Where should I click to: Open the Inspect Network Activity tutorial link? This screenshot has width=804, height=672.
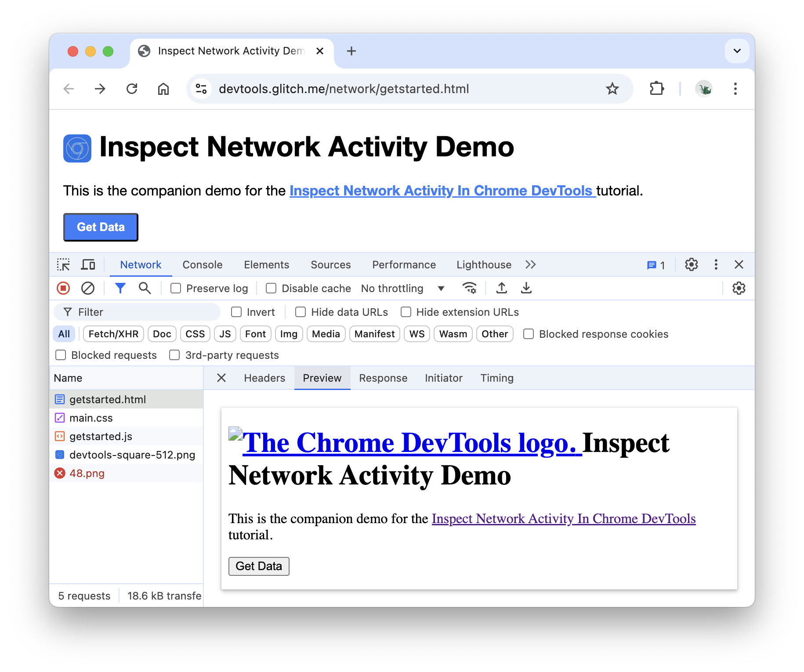click(442, 191)
